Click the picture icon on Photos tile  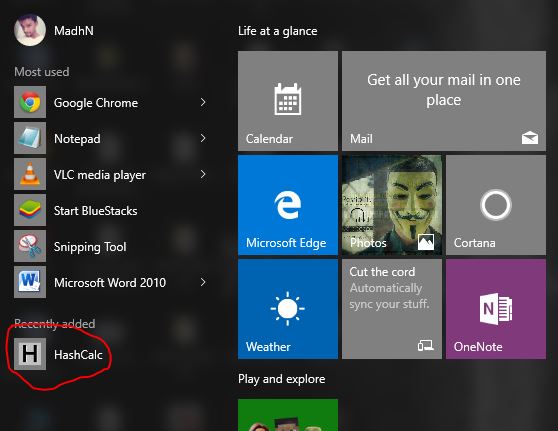[x=426, y=242]
